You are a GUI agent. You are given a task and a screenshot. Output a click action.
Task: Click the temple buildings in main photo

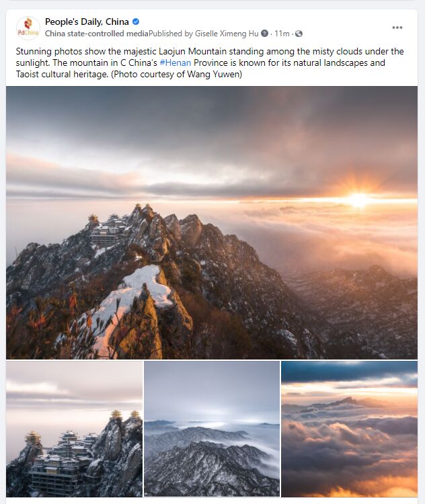point(106,230)
